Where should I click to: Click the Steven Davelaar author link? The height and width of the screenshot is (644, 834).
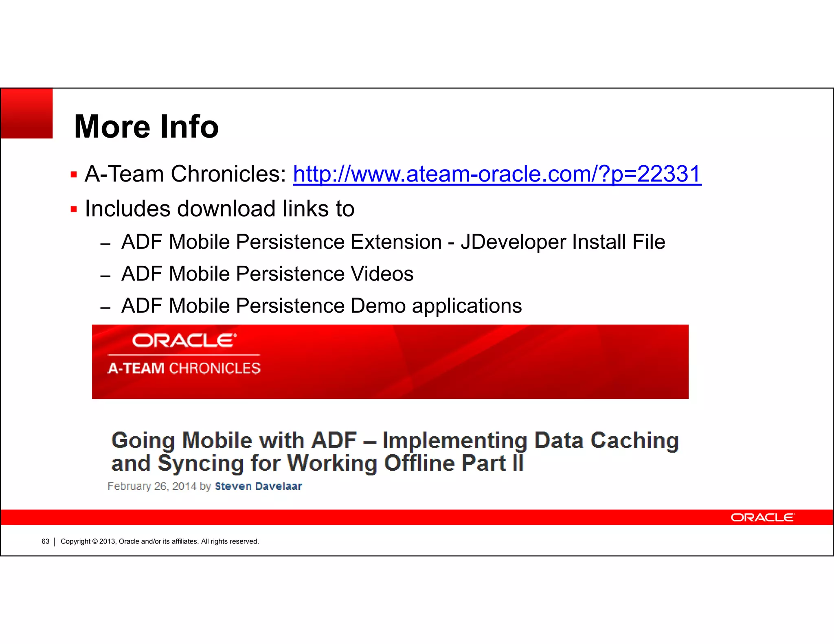pos(258,486)
